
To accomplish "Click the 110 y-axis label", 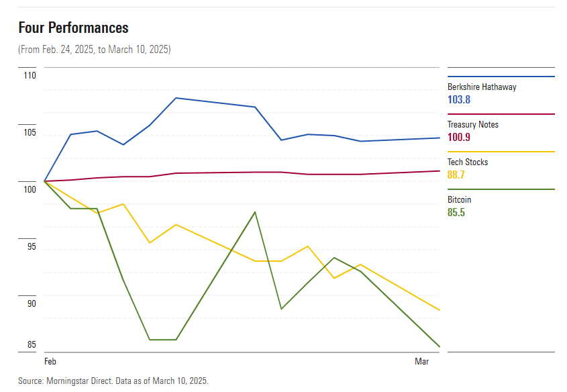I will click(30, 76).
